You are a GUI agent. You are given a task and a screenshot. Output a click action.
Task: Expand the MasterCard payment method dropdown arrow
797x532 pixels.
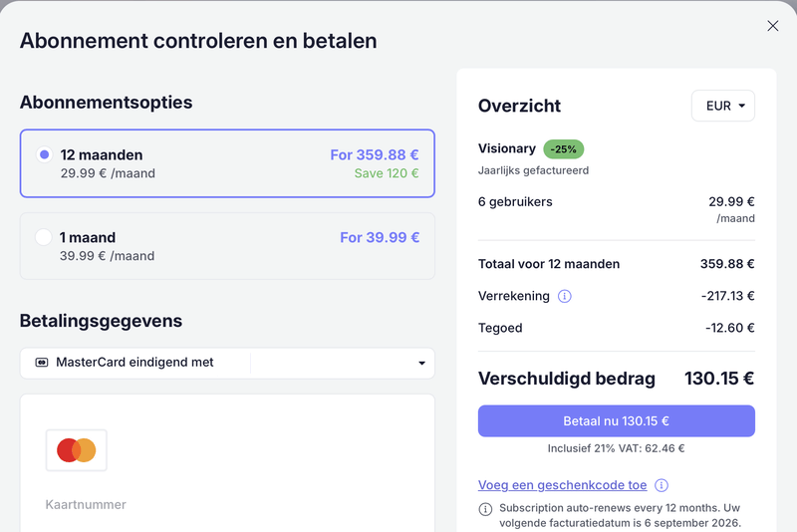421,364
